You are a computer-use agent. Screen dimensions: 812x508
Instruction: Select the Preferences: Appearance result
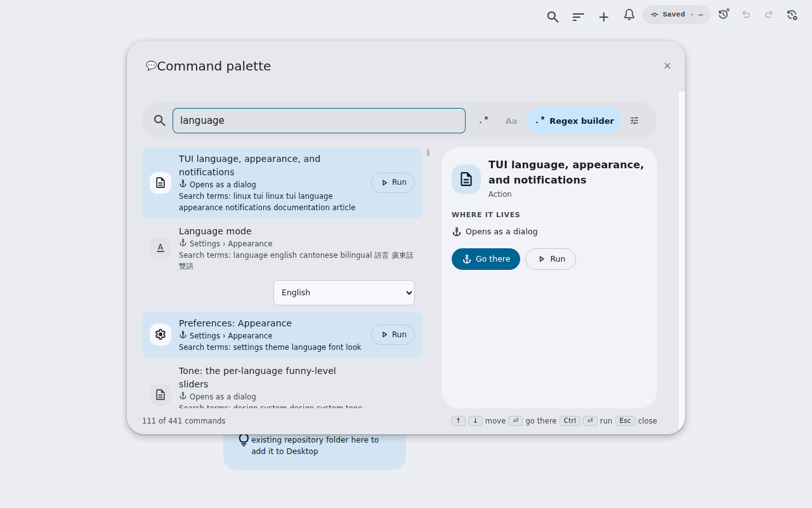[282, 335]
